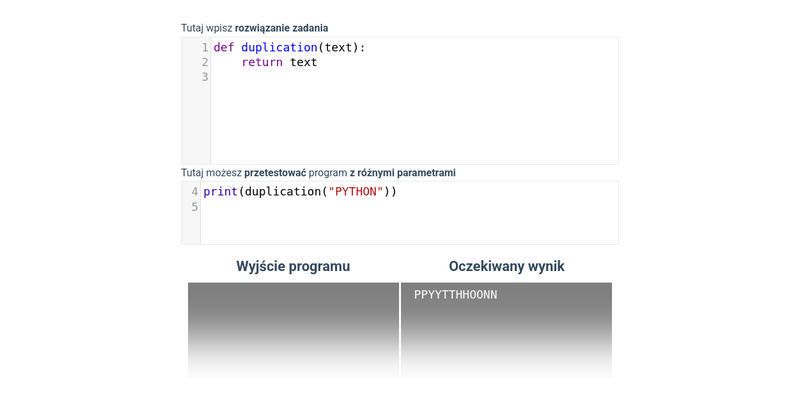Click the "PYTHON" string literal
Screen dimensions: 800x400
[x=356, y=192]
